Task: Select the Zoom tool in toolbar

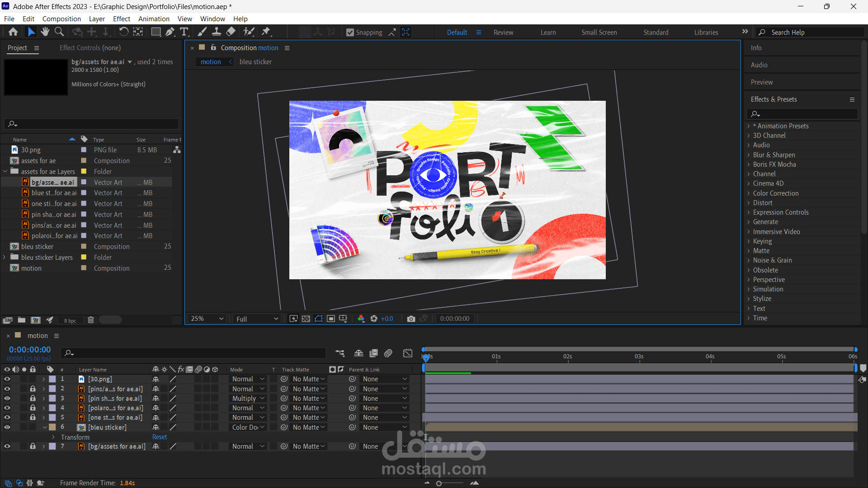Action: point(59,32)
